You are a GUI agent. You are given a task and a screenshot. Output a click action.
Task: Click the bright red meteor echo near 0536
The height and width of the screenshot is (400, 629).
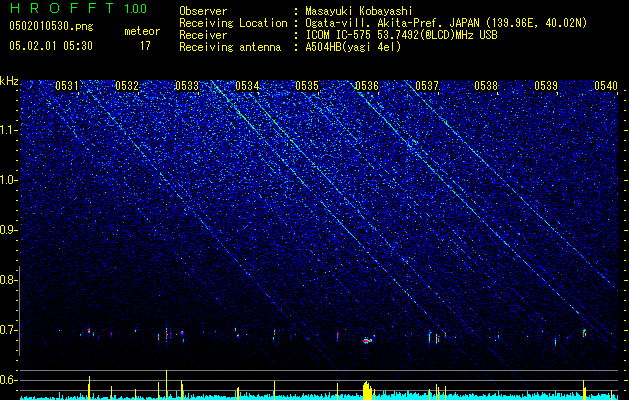pos(367,341)
